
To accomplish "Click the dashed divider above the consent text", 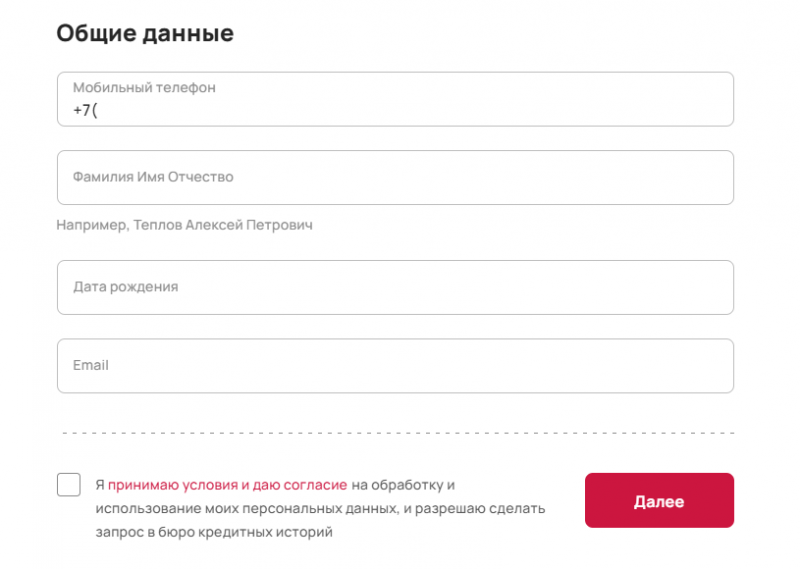I will (395, 433).
